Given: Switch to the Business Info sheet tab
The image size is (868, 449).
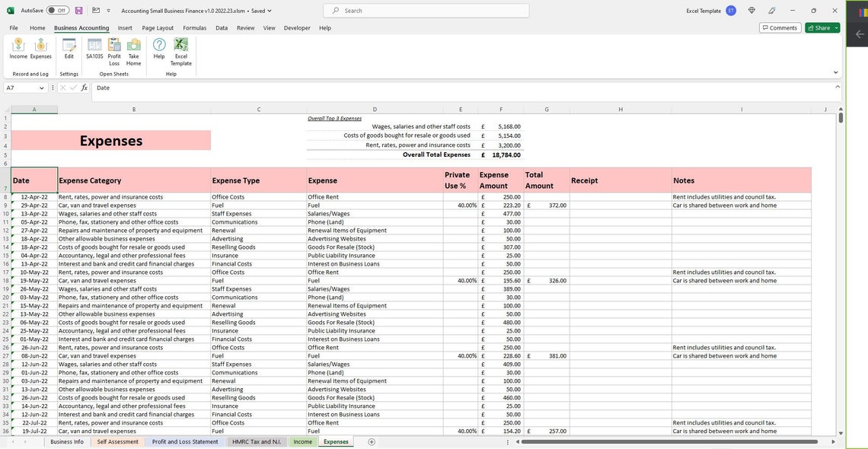Looking at the screenshot, I should (68, 441).
